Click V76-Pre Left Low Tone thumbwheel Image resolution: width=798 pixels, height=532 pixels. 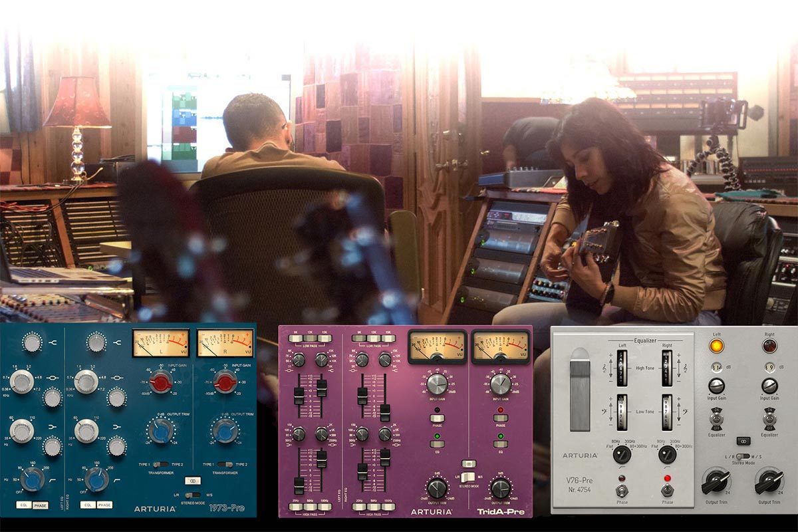coord(622,412)
